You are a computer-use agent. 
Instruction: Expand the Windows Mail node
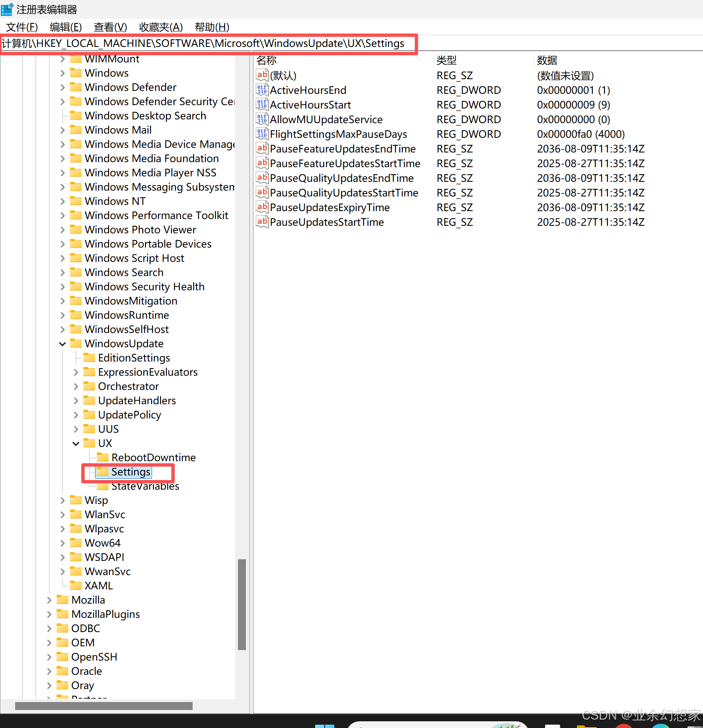click(62, 130)
